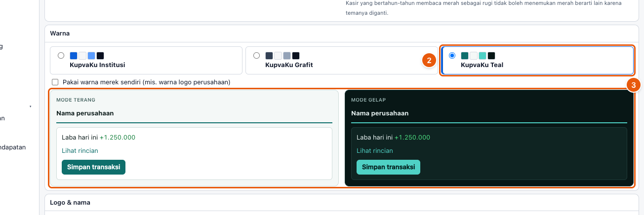This screenshot has height=215, width=644.
Task: Select the KupvaKu Institusi radio button
Action: coord(61,55)
